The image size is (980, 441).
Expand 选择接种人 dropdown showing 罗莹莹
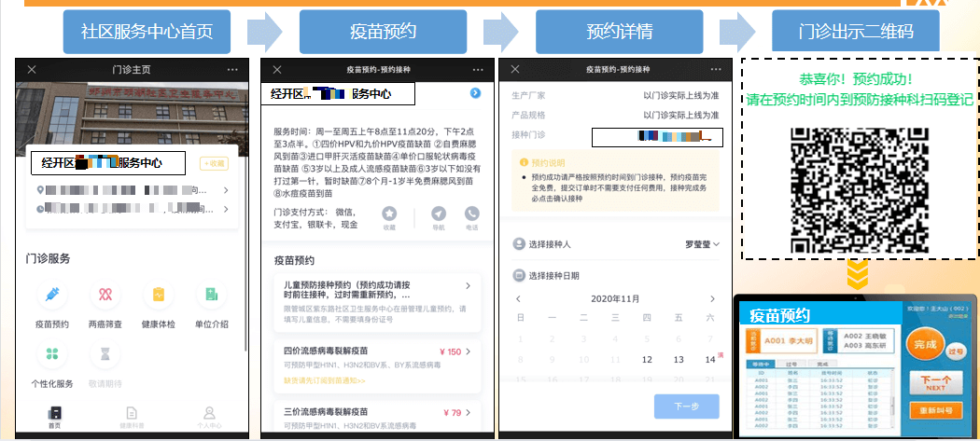(x=702, y=244)
